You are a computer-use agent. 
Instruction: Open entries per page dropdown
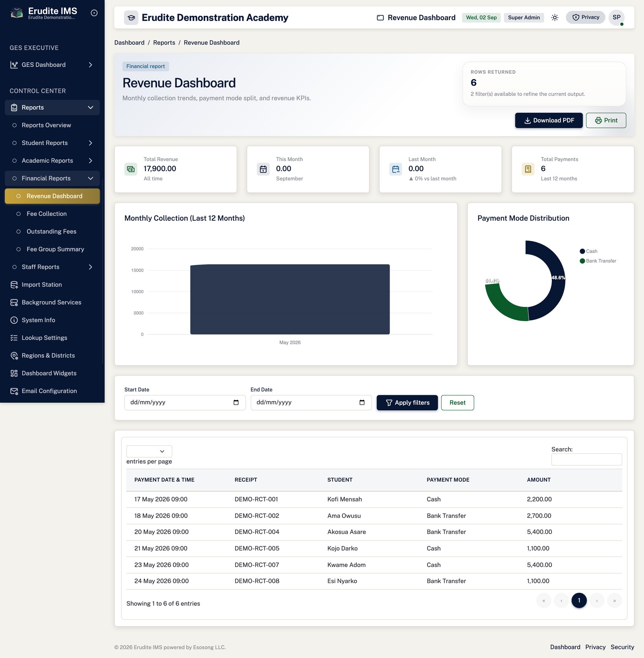point(149,451)
